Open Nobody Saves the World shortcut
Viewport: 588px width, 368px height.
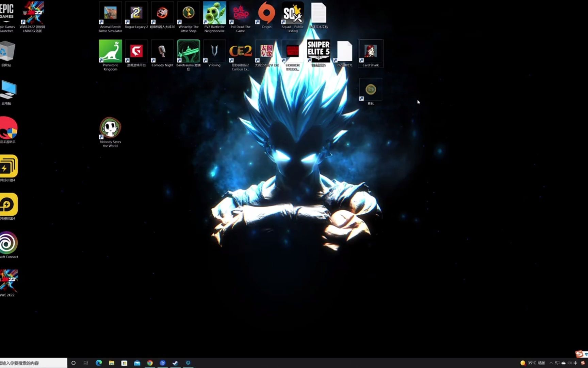[x=110, y=132]
